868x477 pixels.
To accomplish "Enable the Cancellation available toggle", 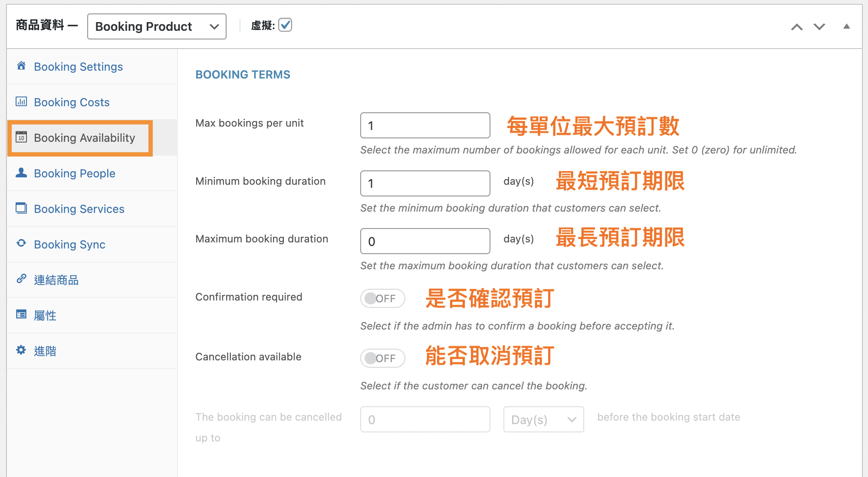I will [382, 358].
